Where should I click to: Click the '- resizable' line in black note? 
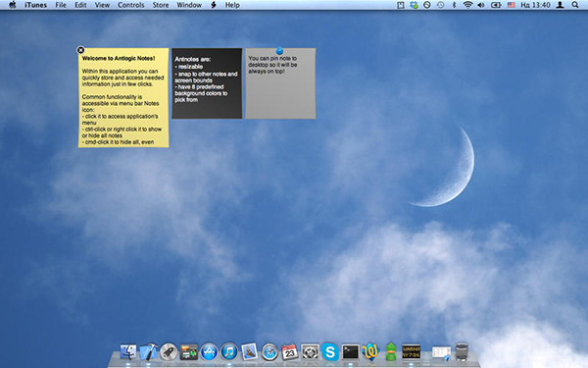189,67
